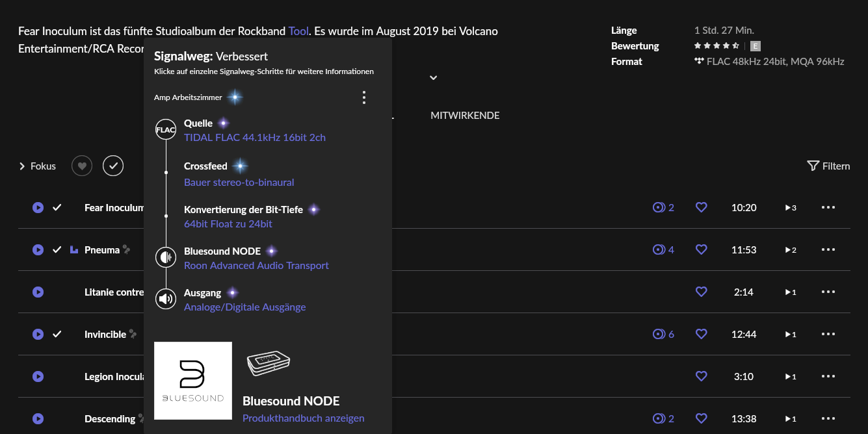
Task: Set the album rating using the stars
Action: coord(717,46)
